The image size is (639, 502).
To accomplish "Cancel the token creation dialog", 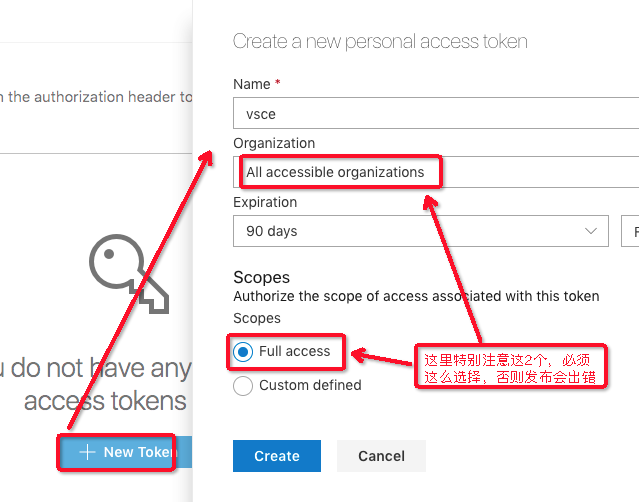I will tap(381, 456).
